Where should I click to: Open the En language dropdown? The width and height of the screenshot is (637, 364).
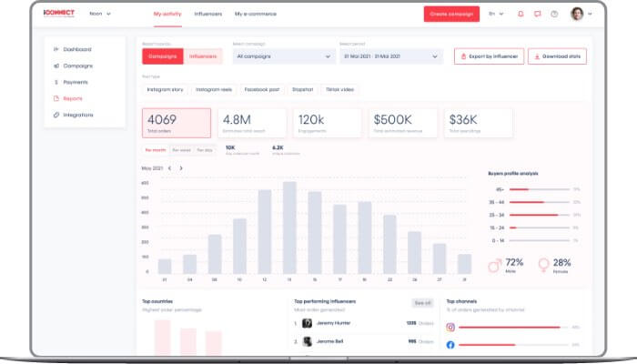[x=496, y=14]
